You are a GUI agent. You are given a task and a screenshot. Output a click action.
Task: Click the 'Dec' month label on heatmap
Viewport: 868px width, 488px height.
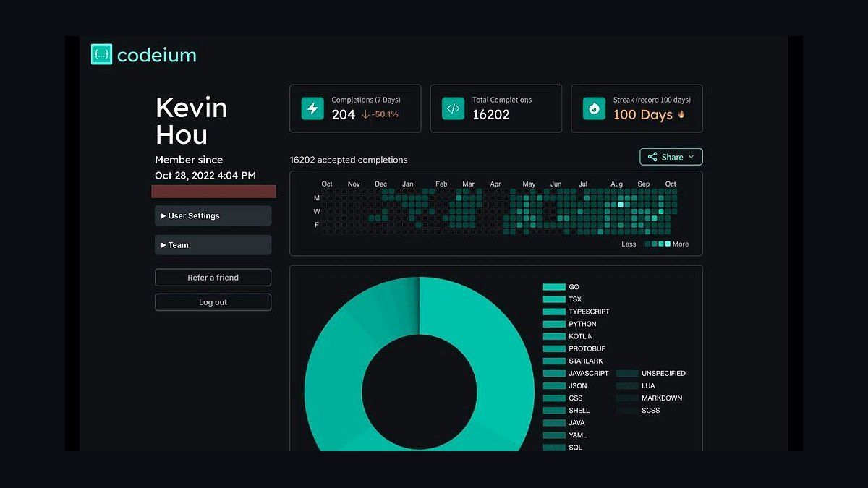coord(380,184)
